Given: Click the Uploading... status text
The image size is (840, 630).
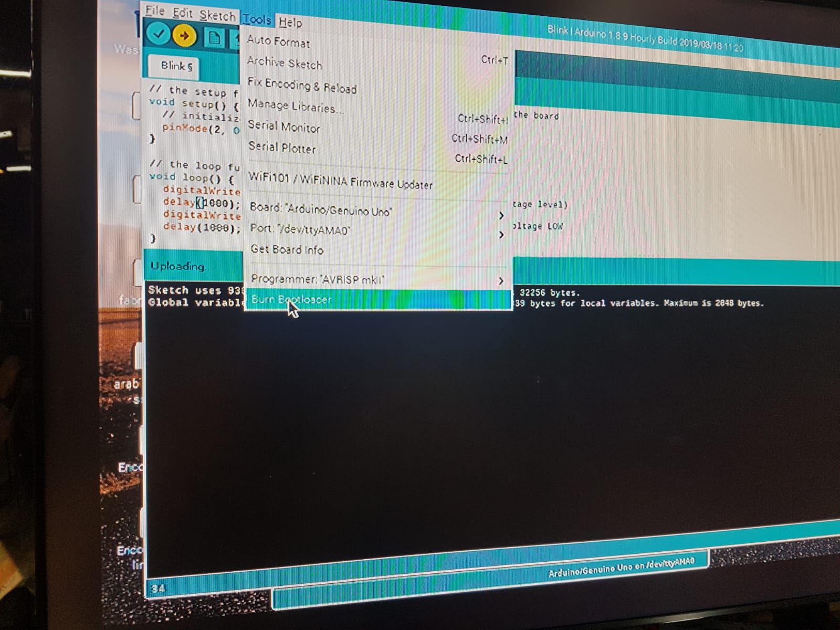Looking at the screenshot, I should (181, 266).
